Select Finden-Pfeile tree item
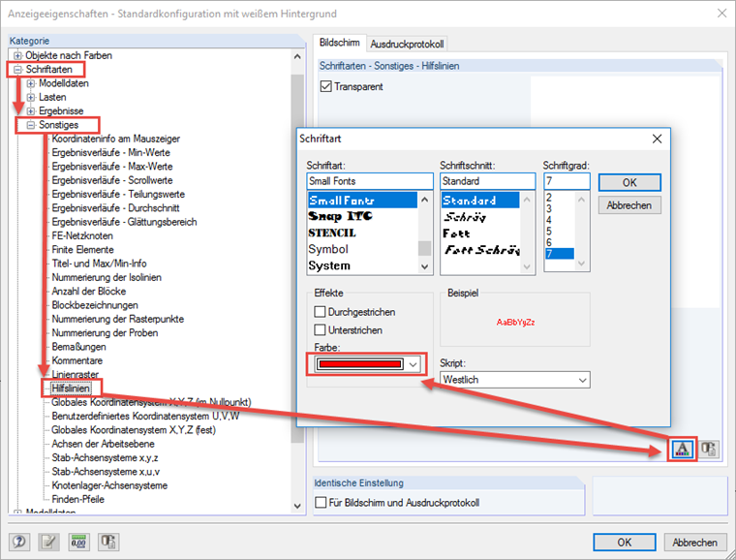This screenshot has height=560, width=736. [x=77, y=499]
